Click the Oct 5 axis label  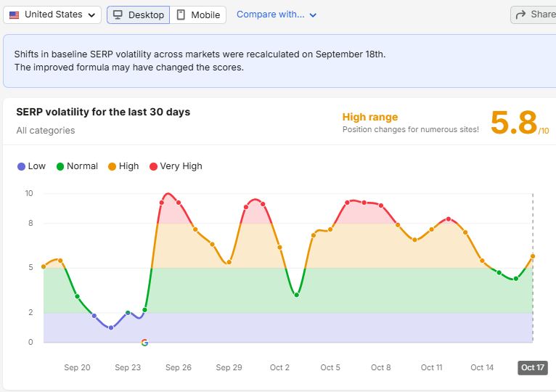click(330, 367)
